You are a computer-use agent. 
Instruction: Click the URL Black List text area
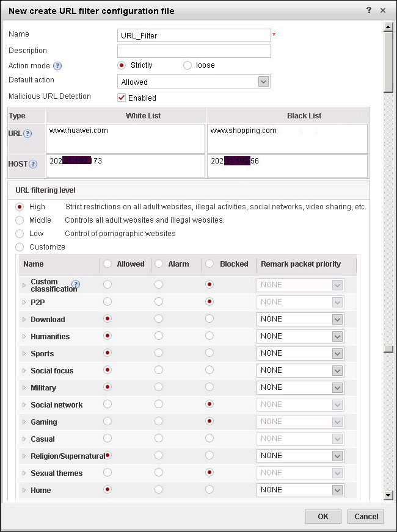(x=287, y=138)
